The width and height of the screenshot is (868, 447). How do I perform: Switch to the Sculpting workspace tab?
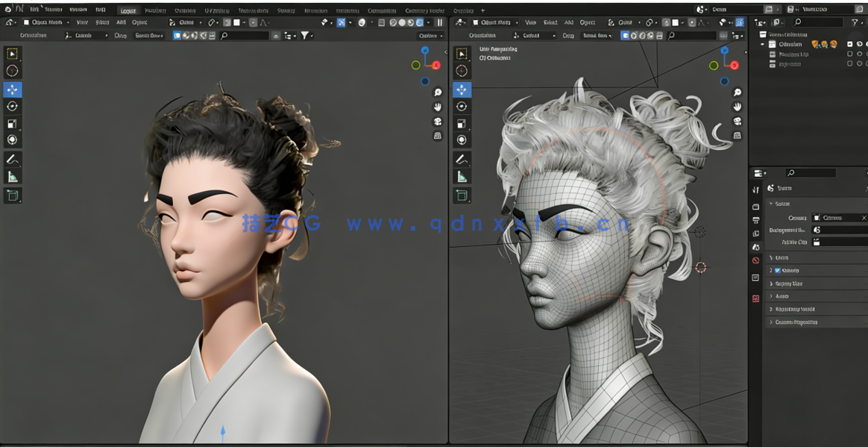[x=186, y=10]
